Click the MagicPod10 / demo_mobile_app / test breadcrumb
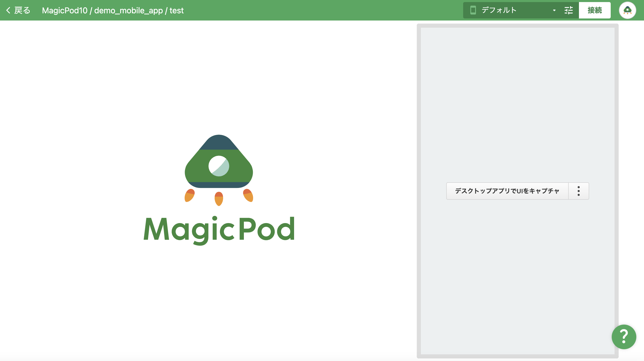The image size is (644, 361). click(x=113, y=11)
